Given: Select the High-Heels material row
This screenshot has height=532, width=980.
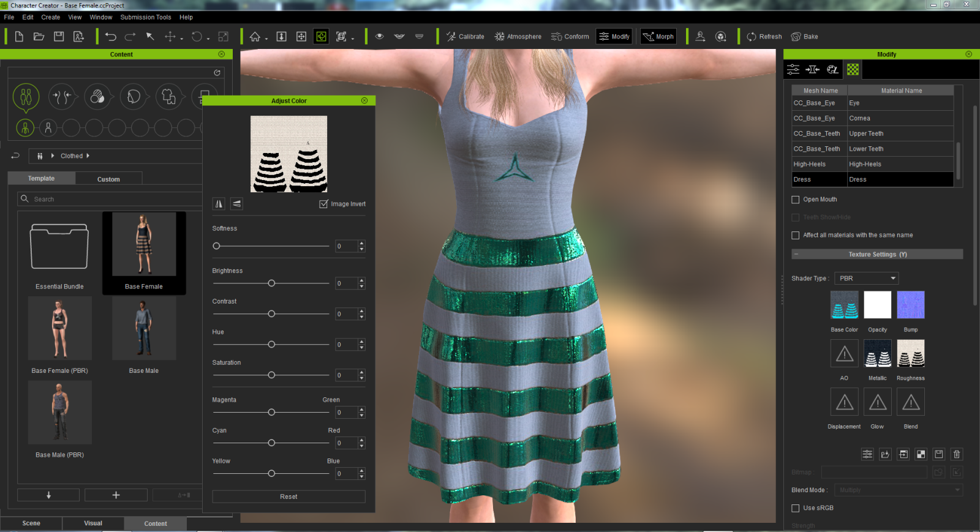Looking at the screenshot, I should (x=872, y=164).
